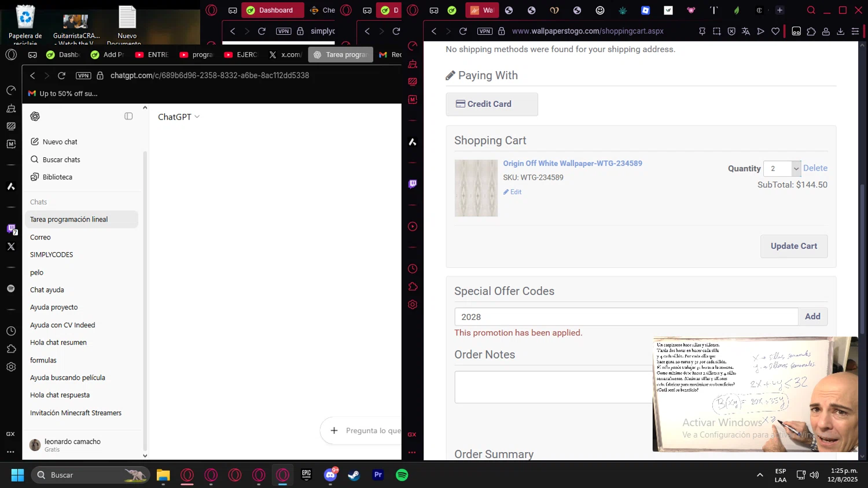Viewport: 868px width, 488px height.
Task: Open ChatGPT logo home icon
Action: (35, 116)
